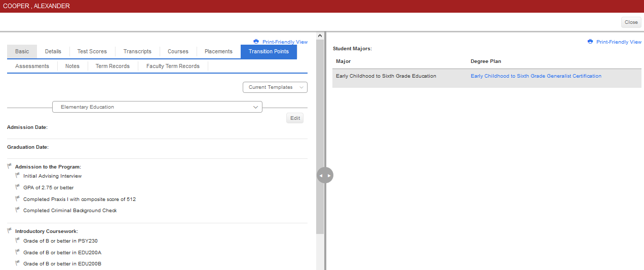The image size is (644, 270).
Task: Click the Admission Date label
Action: point(27,127)
